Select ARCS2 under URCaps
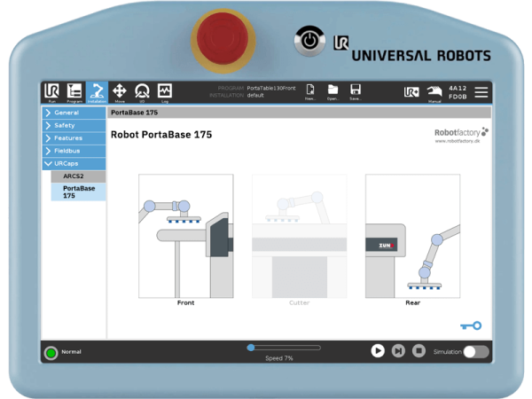This screenshot has width=532, height=399. tap(78, 176)
